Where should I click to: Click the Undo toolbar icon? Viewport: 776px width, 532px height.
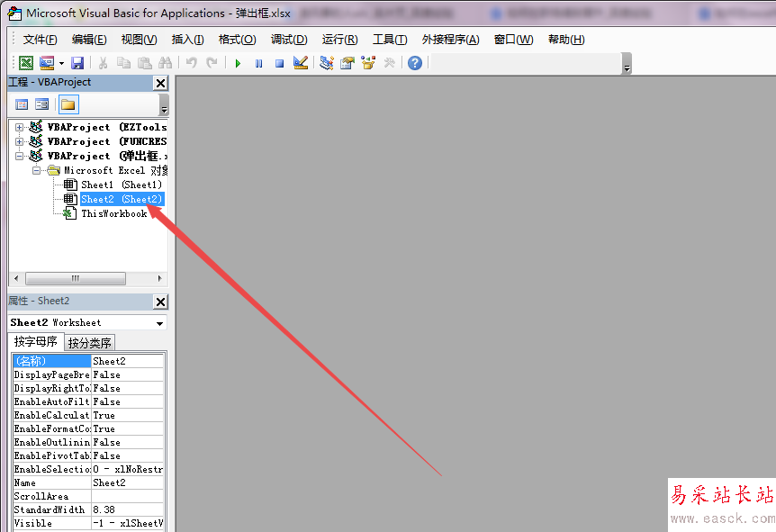pyautogui.click(x=191, y=63)
